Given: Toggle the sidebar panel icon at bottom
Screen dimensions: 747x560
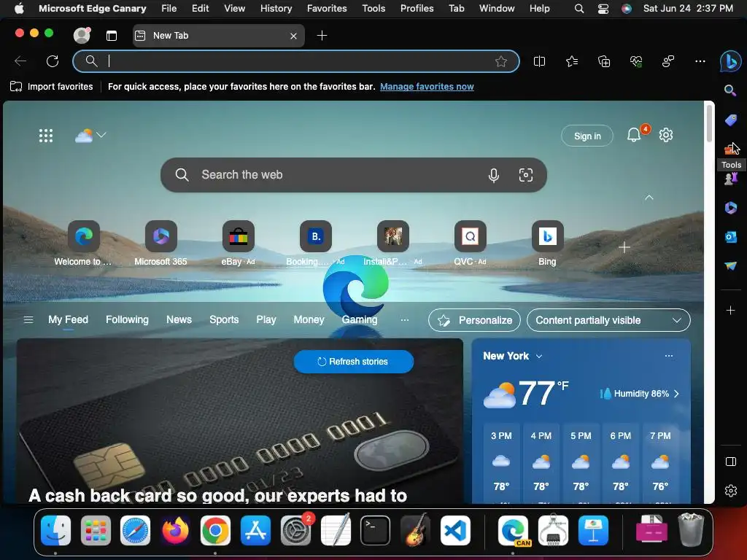Looking at the screenshot, I should click(730, 462).
